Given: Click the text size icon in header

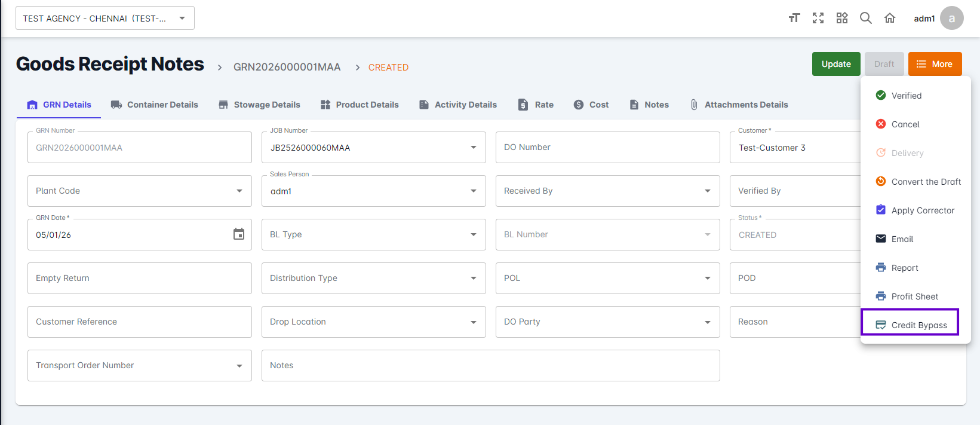Looking at the screenshot, I should [794, 18].
